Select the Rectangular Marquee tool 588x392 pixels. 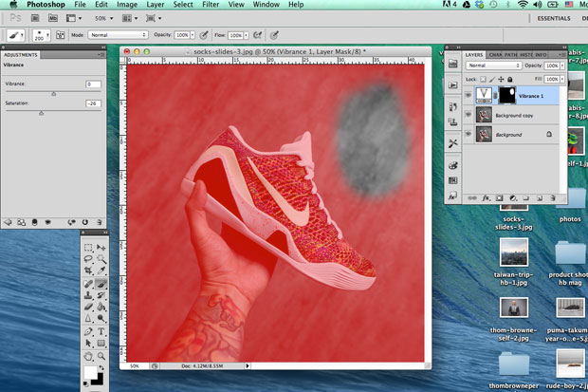88,246
